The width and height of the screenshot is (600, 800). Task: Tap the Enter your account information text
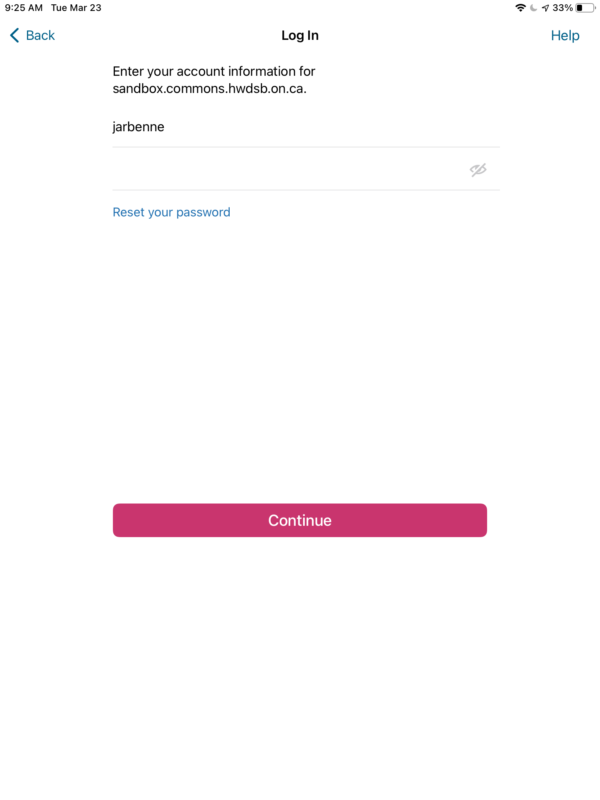tap(214, 71)
